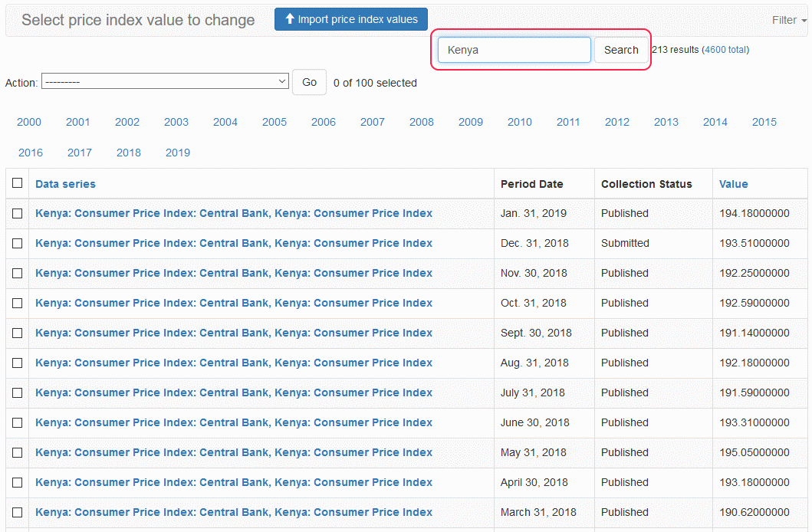Screen dimensions: 812x532
Task: Open the Kenya entry dated May 31, 2018
Action: coord(234,452)
